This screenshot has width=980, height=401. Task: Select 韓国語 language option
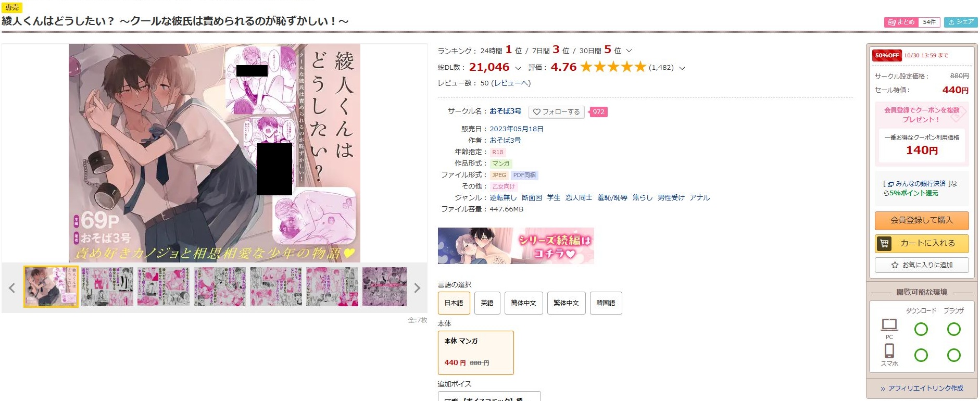tap(606, 303)
